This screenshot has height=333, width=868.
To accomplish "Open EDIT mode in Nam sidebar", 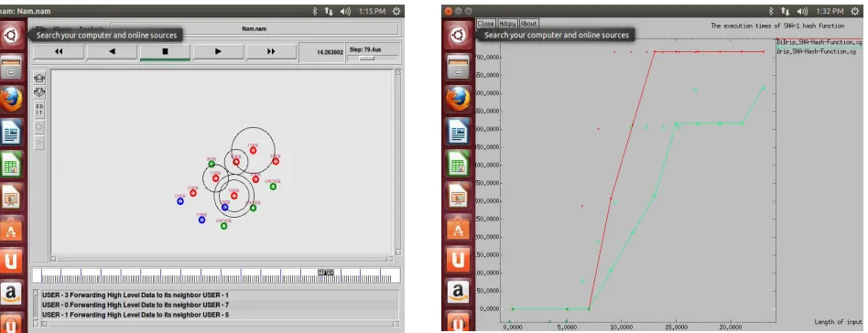I will (39, 109).
